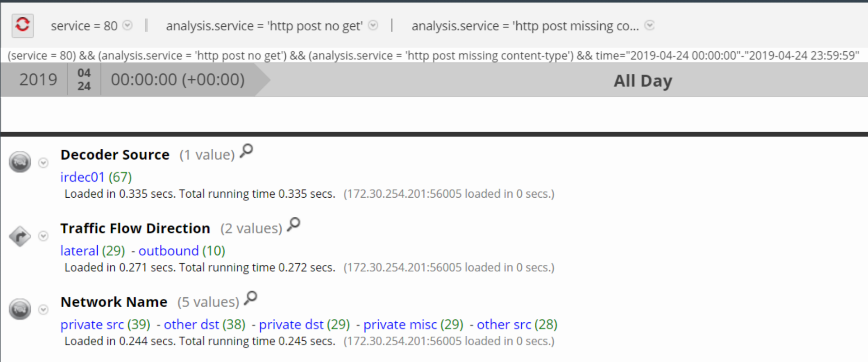Image resolution: width=868 pixels, height=362 pixels.
Task: Click the 00:00:00 (+00:00) time marker
Action: tap(178, 80)
